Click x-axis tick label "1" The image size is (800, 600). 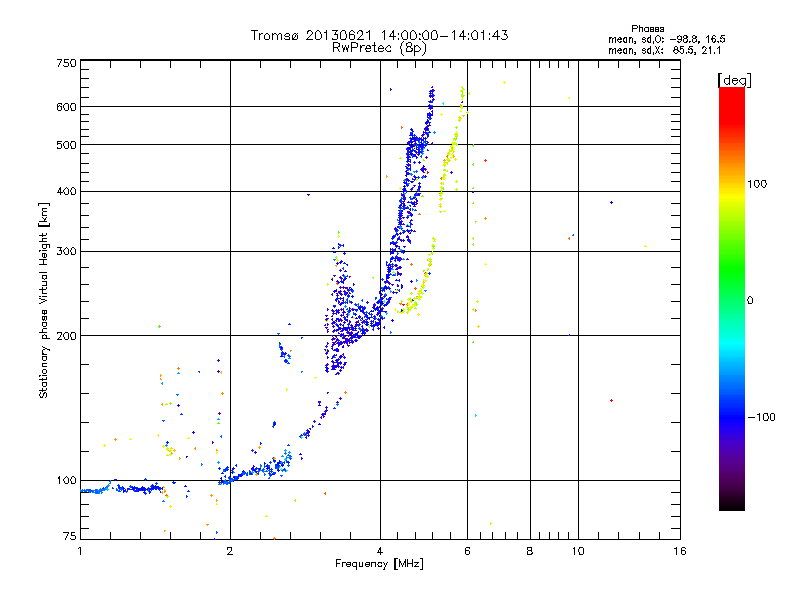[x=80, y=551]
